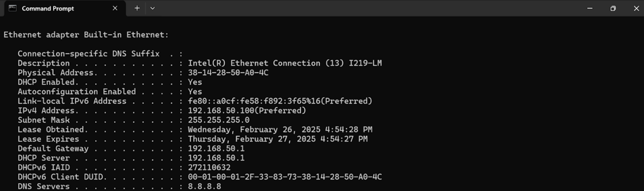Click the DHCP Server address value
The height and width of the screenshot is (191, 644).
coord(216,158)
